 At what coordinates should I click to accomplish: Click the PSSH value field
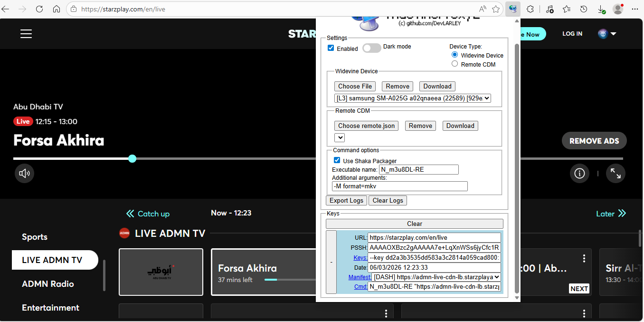(x=434, y=247)
